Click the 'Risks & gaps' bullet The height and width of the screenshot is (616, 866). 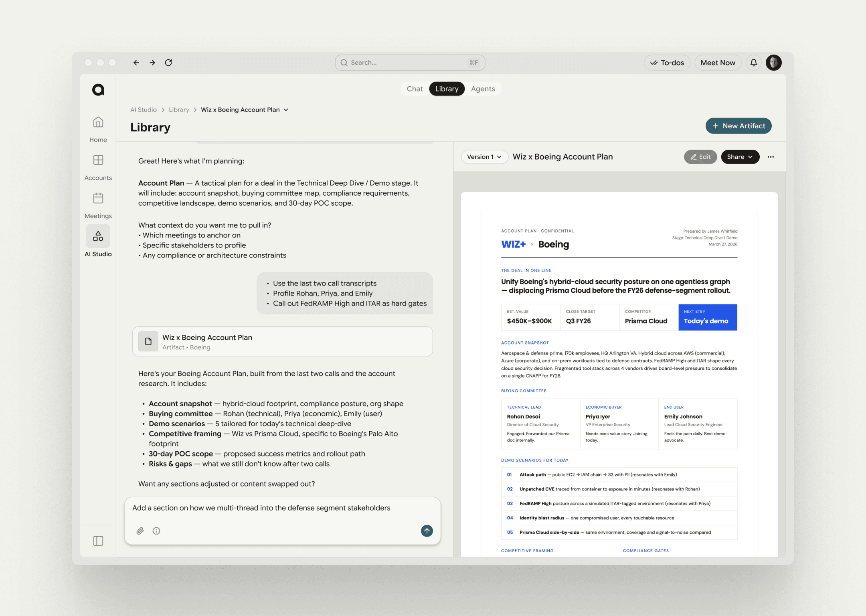coord(239,464)
